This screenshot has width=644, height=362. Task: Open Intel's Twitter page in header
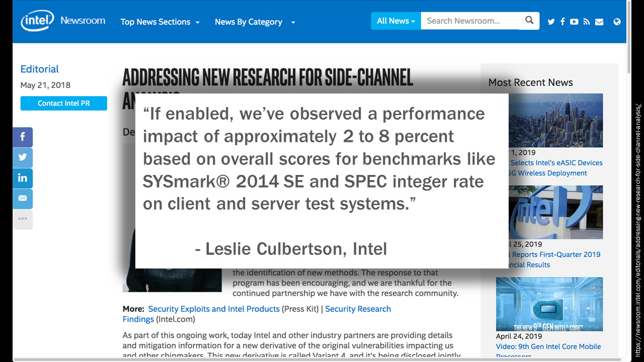551,22
